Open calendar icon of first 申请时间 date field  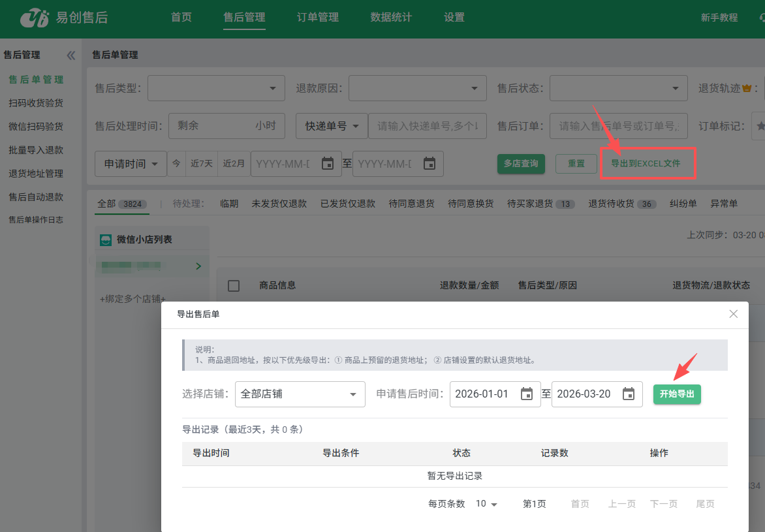coord(328,164)
